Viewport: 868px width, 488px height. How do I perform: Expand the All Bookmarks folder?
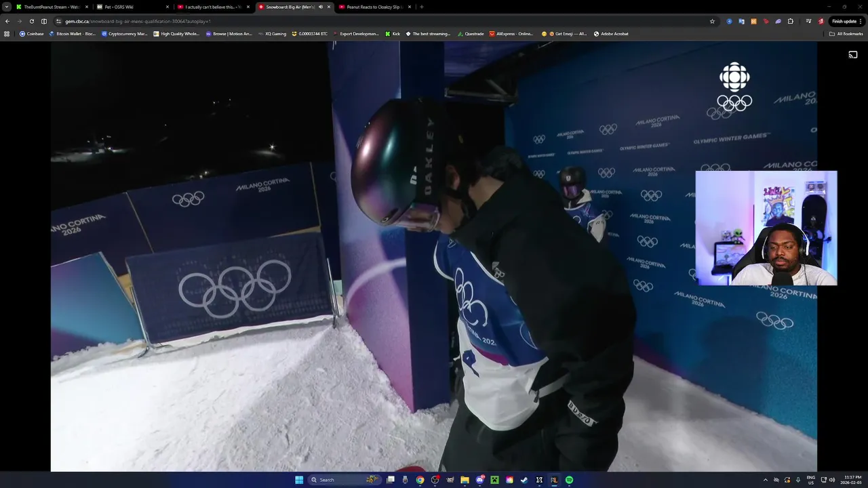click(846, 33)
